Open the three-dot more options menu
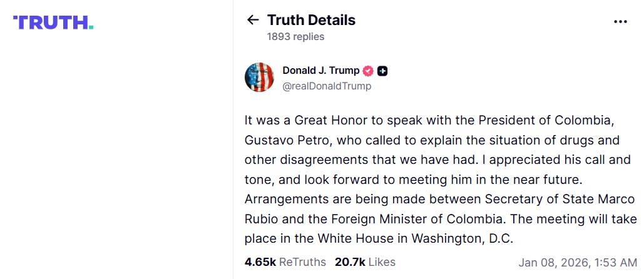 [620, 21]
